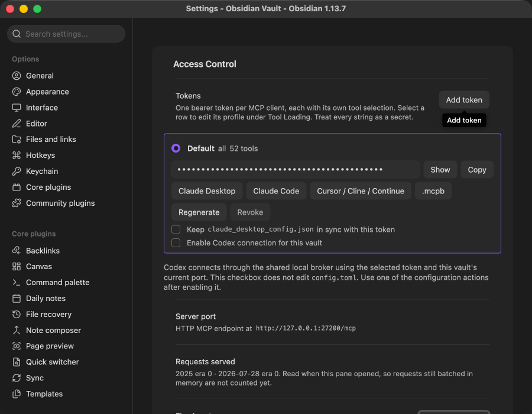
Task: Click the http://127.0.0.1:27200/mcp endpoint text
Action: [x=306, y=328]
